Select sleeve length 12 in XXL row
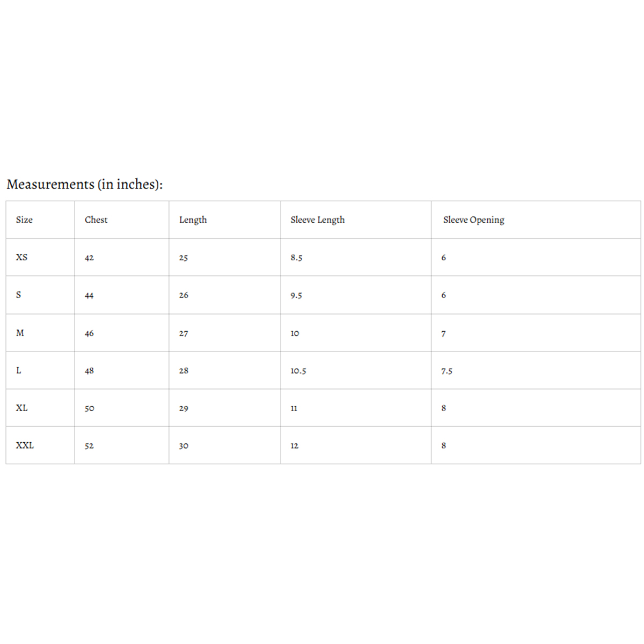This screenshot has height=644, width=644. [295, 446]
